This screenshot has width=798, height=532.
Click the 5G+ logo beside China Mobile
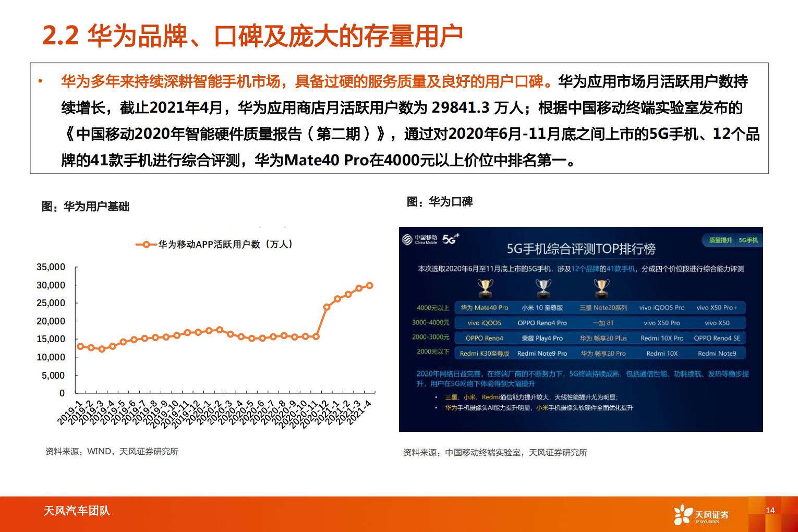point(450,239)
